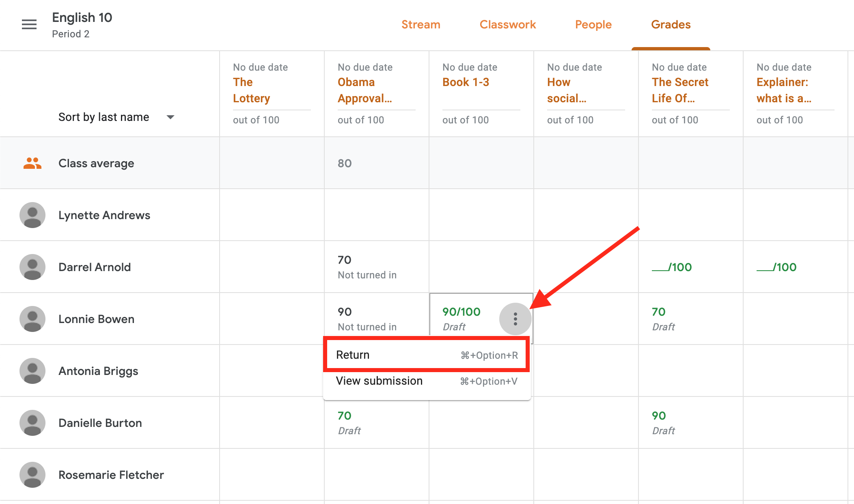Image resolution: width=854 pixels, height=504 pixels.
Task: Open the hamburger main menu
Action: coord(29,25)
